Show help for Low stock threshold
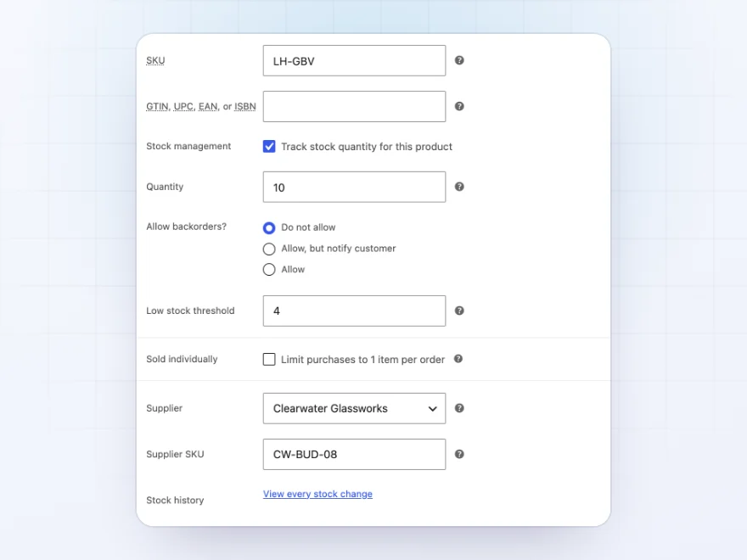 point(459,311)
